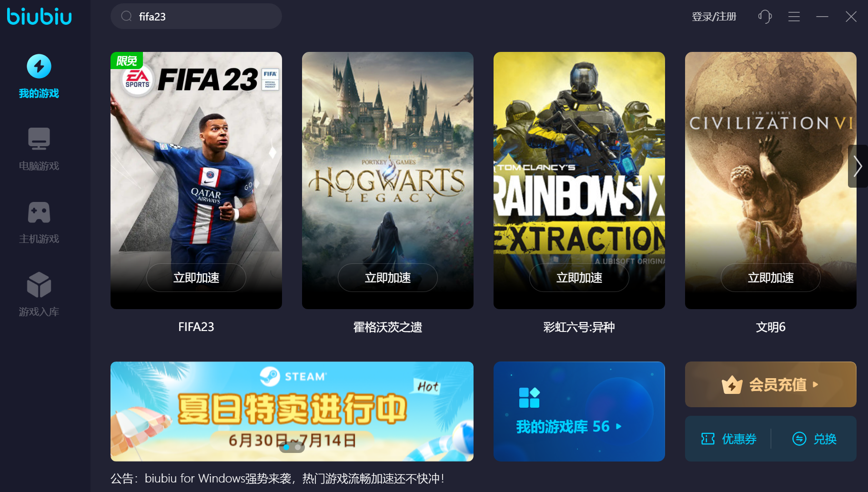The height and width of the screenshot is (492, 868).
Task: Show next games with right chevron
Action: click(858, 166)
